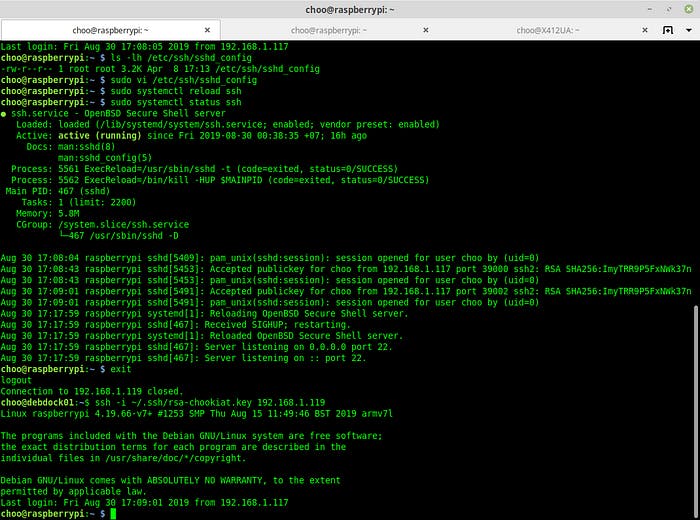Screen dimensions: 700x520
Task: Click the blinking cursor at the prompt
Action: pos(113,514)
